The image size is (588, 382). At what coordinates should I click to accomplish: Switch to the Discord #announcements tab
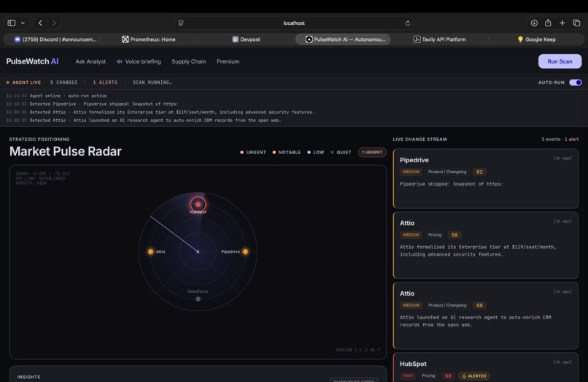click(x=55, y=39)
